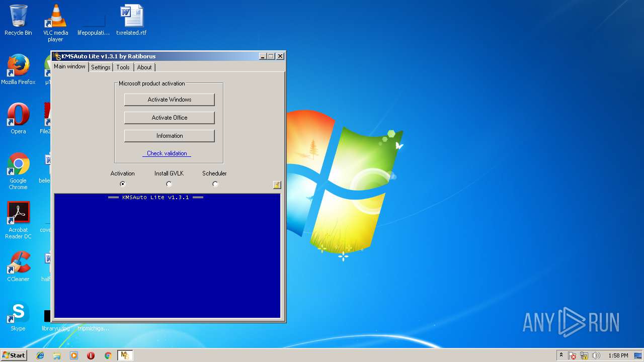
Task: Select the Main window tab
Action: [x=70, y=66]
